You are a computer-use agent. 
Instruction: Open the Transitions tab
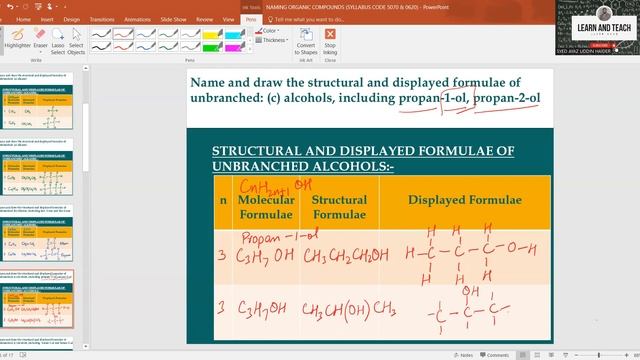(102, 20)
